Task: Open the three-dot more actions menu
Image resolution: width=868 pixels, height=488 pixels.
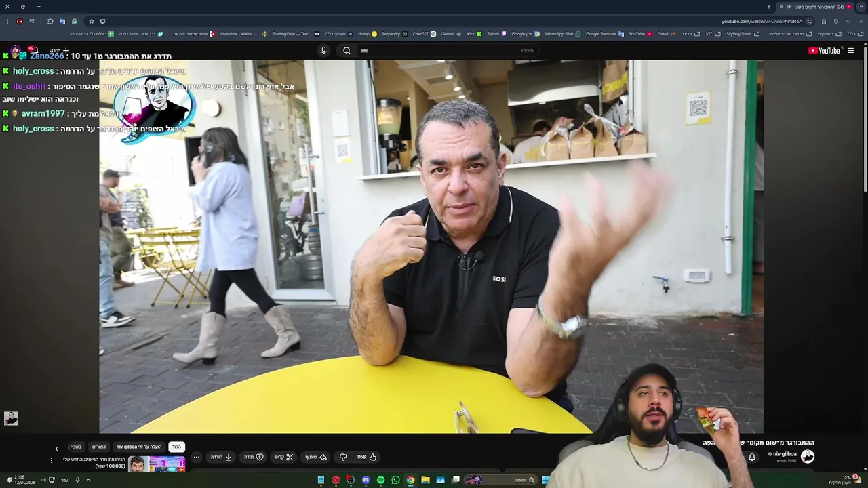Action: (196, 457)
